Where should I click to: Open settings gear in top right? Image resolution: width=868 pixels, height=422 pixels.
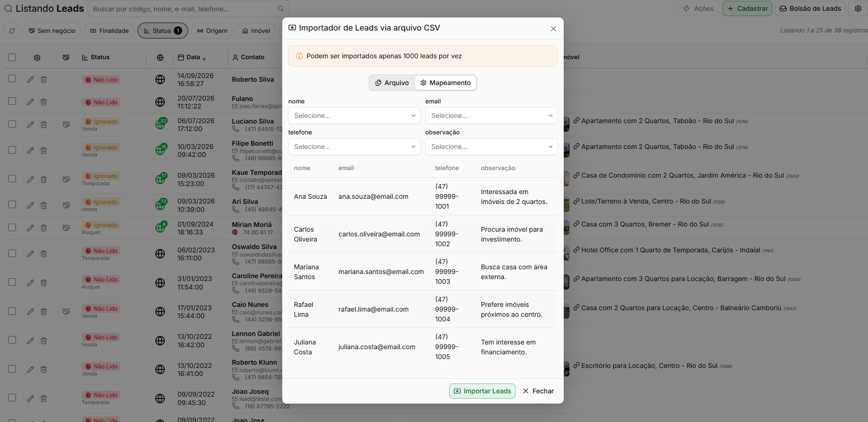(858, 8)
